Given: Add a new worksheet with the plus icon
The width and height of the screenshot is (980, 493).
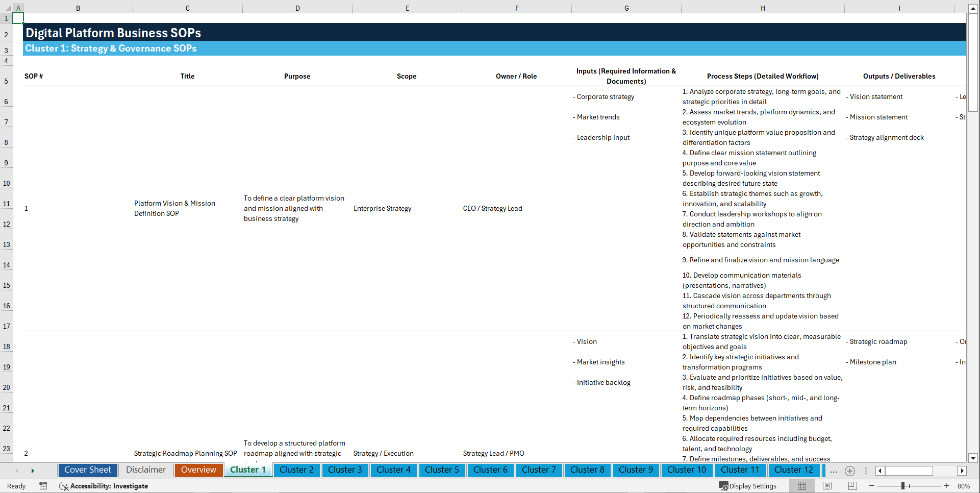Looking at the screenshot, I should coord(849,471).
